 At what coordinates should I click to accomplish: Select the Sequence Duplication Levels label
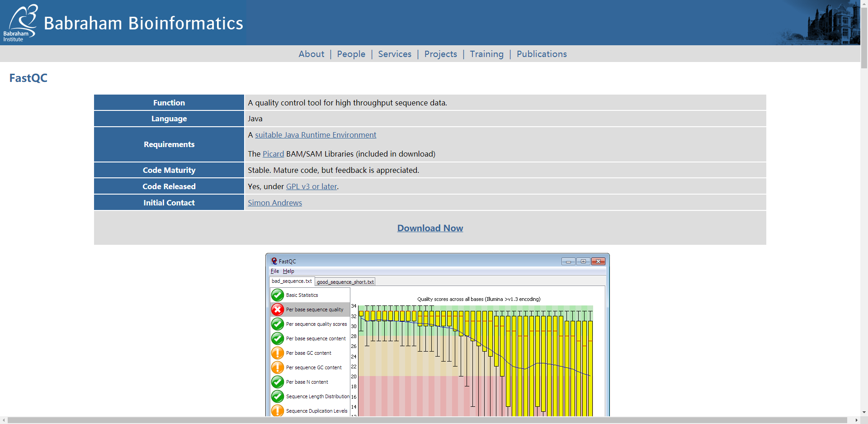[317, 411]
